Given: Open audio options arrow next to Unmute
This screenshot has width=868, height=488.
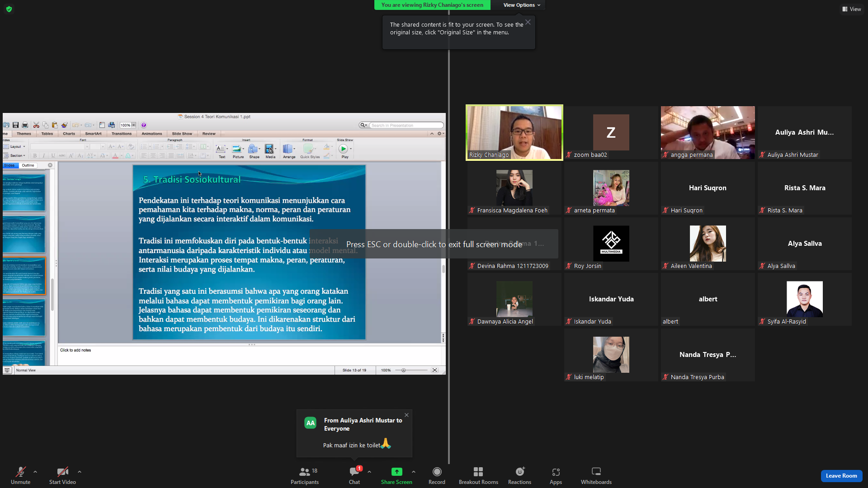Looking at the screenshot, I should (x=35, y=472).
